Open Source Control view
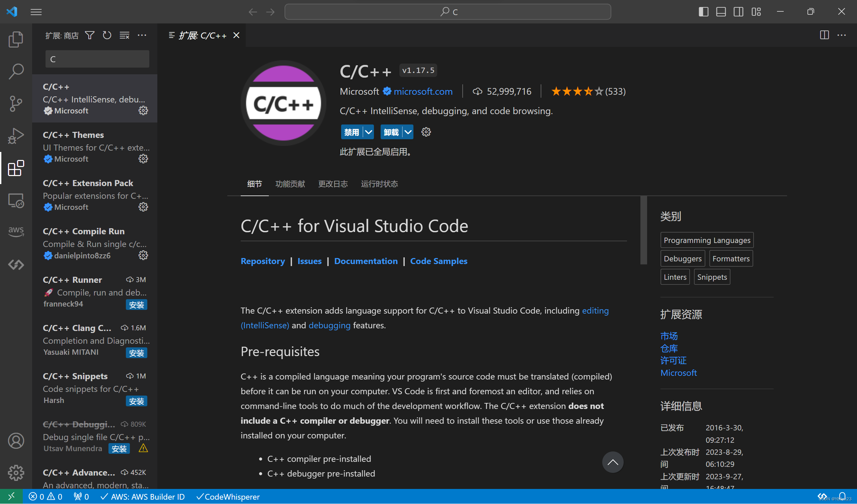The width and height of the screenshot is (857, 504). point(16,103)
